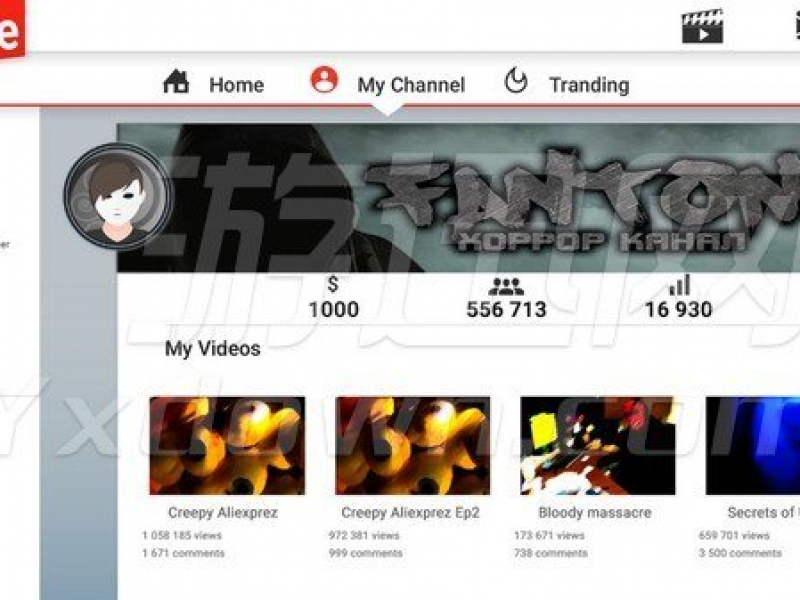Click the Tranding flame icon
The width and height of the screenshot is (800, 600).
coord(516,81)
